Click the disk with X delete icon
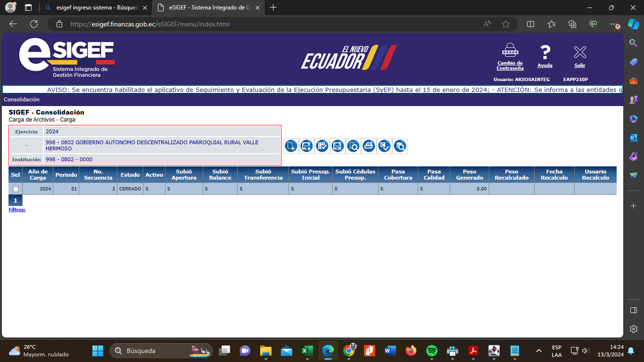The height and width of the screenshot is (362, 644). (x=338, y=146)
